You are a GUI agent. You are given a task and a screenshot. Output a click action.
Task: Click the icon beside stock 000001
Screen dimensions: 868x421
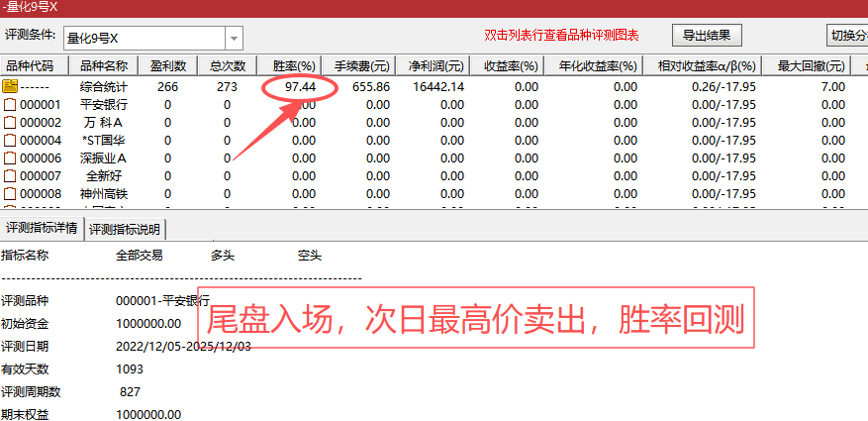(x=11, y=104)
